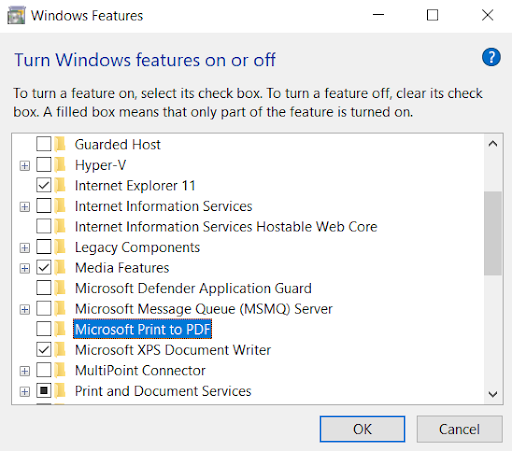512x451 pixels.
Task: Select the Legacy Components label
Action: pos(137,248)
